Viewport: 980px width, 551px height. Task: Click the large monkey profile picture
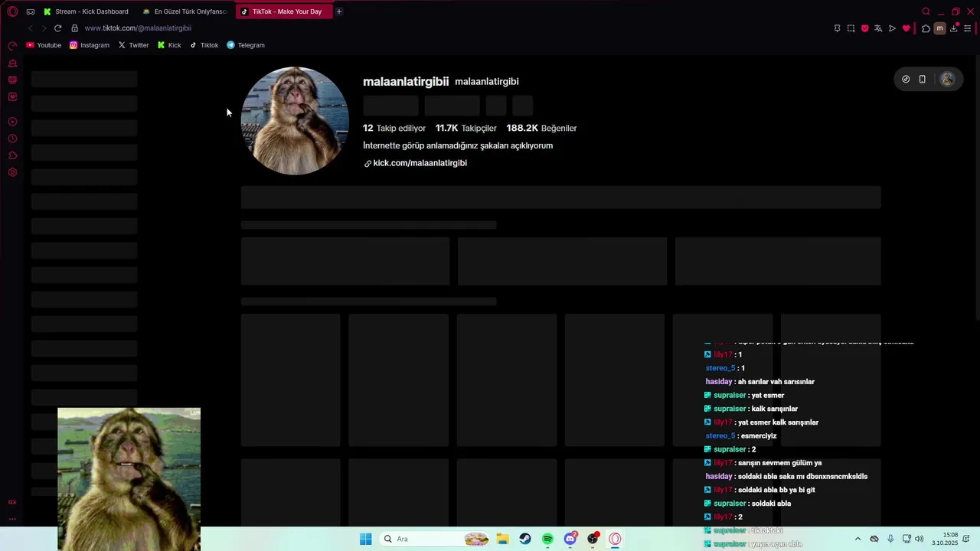pyautogui.click(x=295, y=121)
